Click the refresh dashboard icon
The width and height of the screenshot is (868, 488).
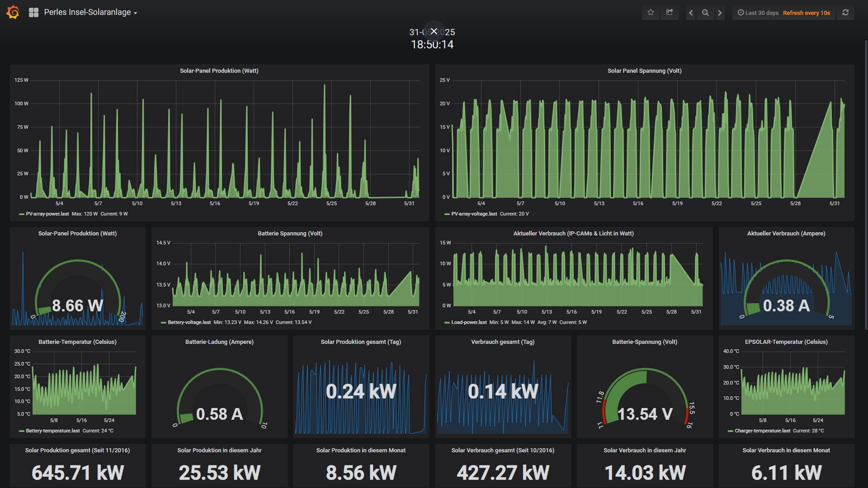(x=845, y=13)
